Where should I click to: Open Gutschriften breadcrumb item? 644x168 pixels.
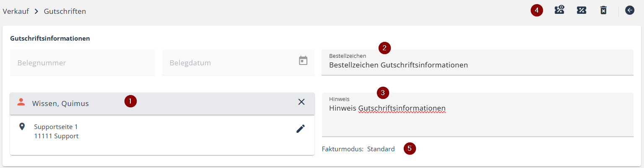(65, 11)
